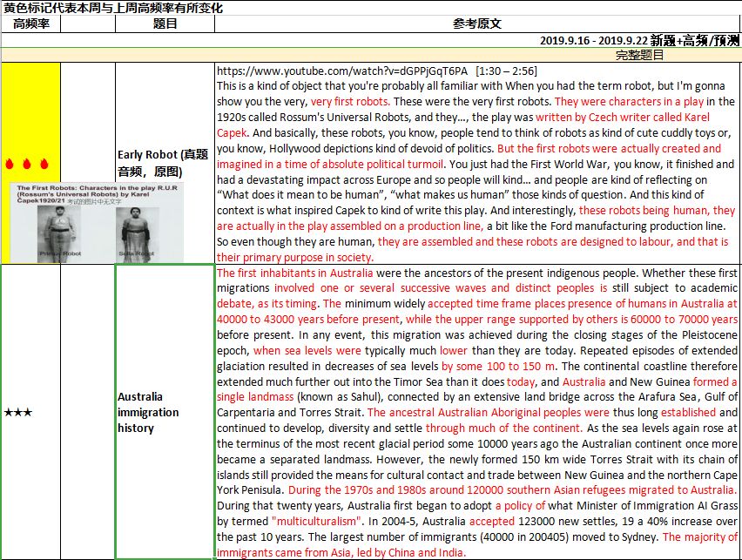Select the Early Robot topic cell

click(x=165, y=163)
